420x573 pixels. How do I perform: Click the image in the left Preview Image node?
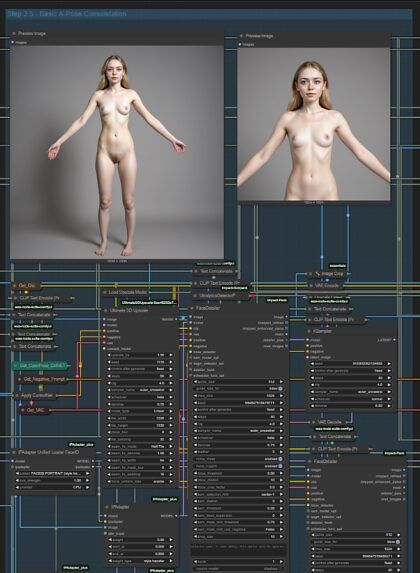[117, 152]
